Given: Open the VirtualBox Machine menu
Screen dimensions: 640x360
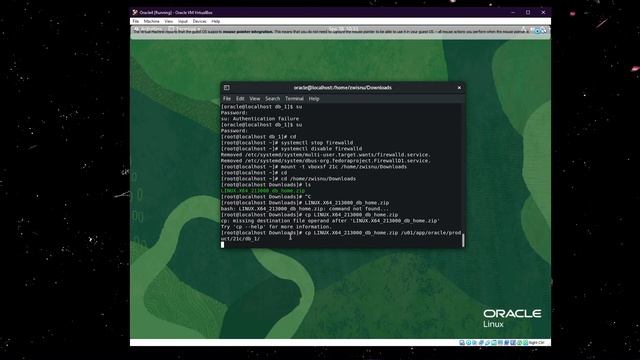Looking at the screenshot, I should [x=151, y=21].
